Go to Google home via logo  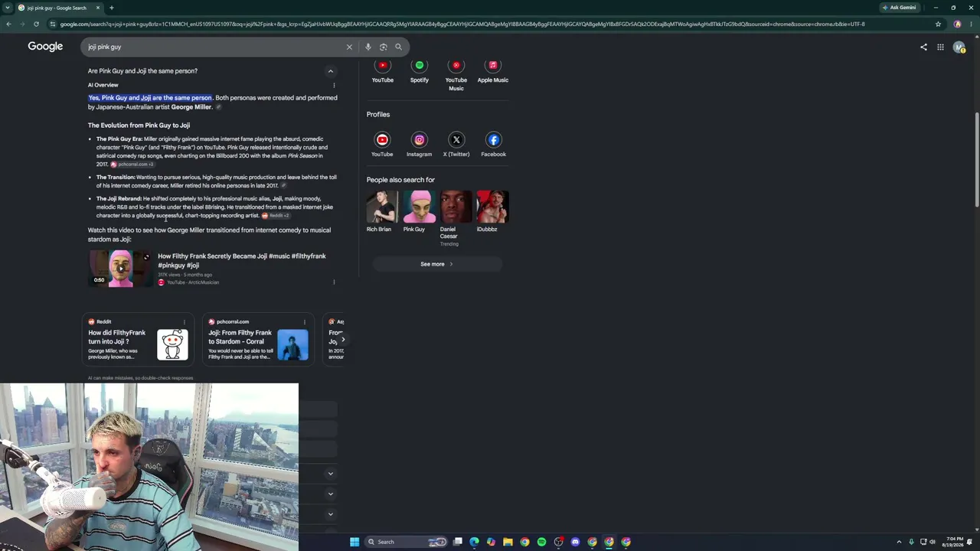[45, 47]
